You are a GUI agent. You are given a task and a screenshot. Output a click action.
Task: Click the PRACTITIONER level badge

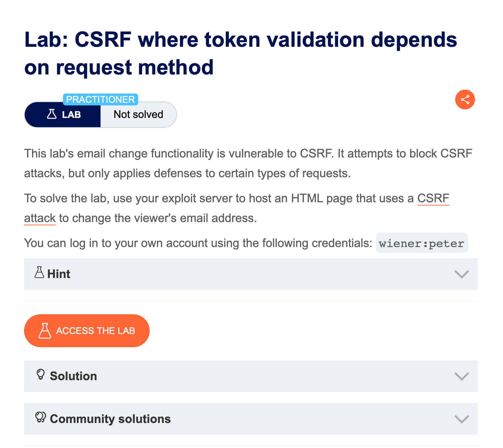pyautogui.click(x=100, y=99)
